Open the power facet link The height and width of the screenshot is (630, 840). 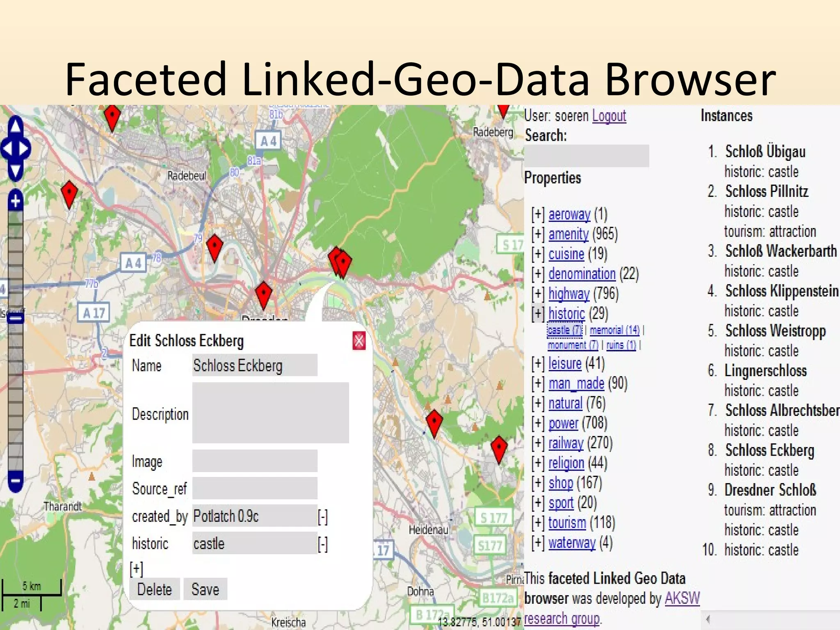coord(563,423)
